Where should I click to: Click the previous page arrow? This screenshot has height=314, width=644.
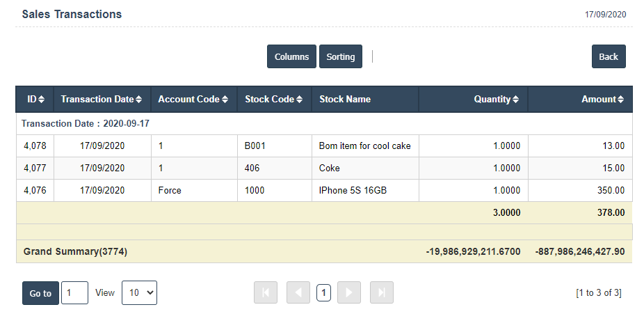tap(298, 293)
